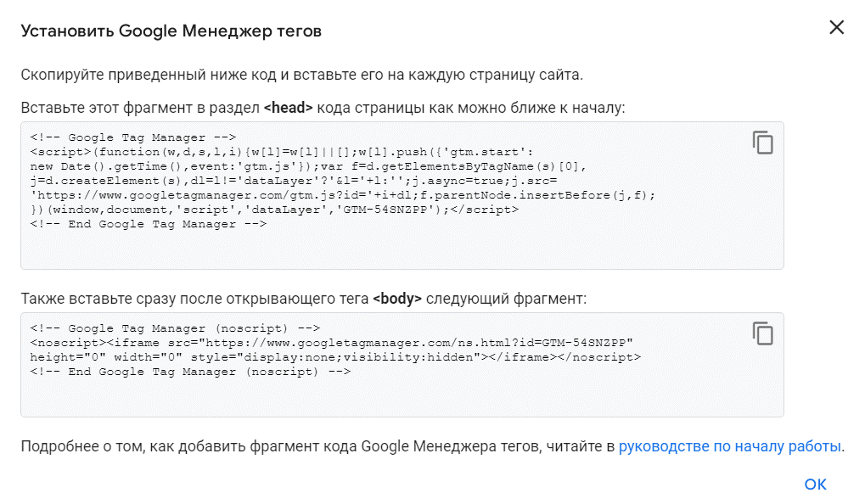Viewport: 865px width, 504px height.
Task: Click the opening 'Google Tag Manager' comment line
Action: pos(132,137)
